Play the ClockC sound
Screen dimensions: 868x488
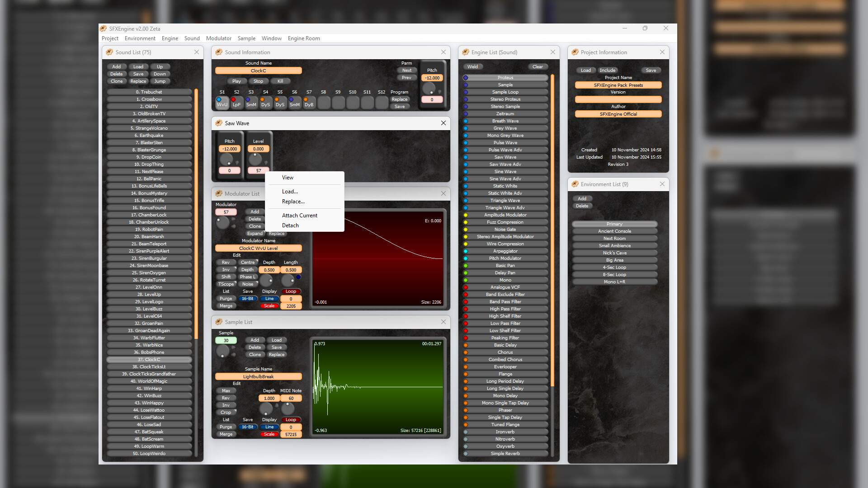(236, 81)
